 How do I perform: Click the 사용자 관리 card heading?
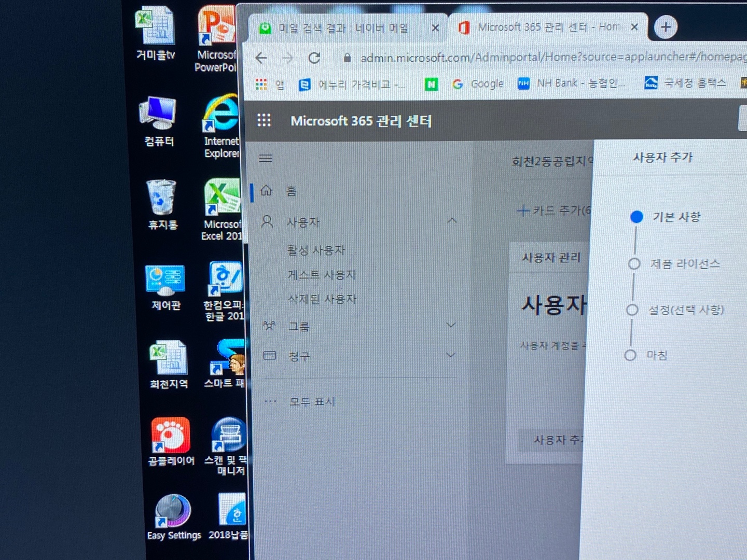(551, 257)
